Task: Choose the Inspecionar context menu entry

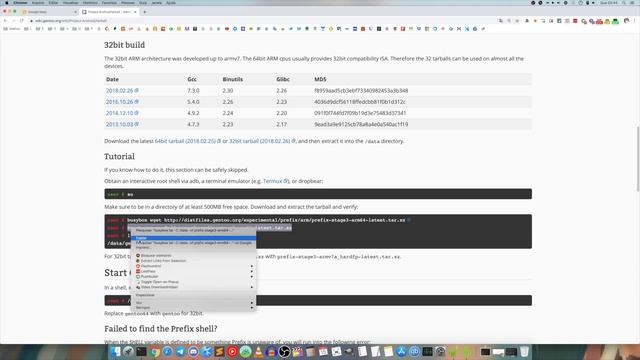Action: [x=193, y=295]
